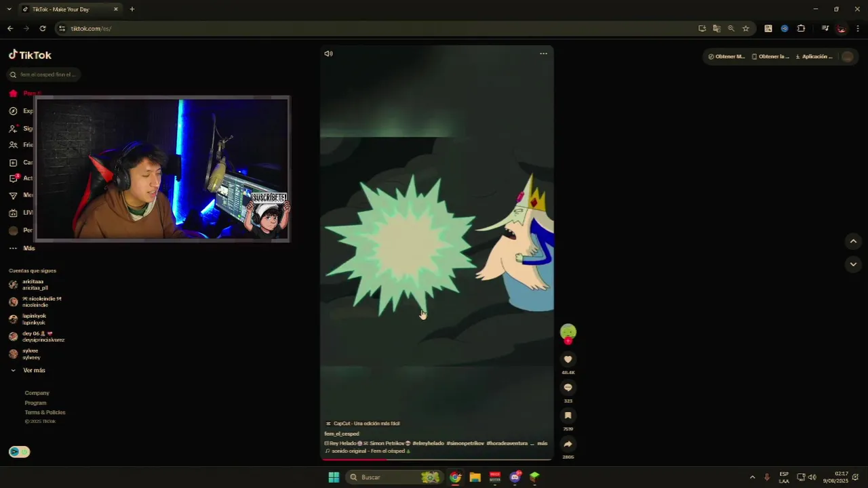
Task: Expand caption with más
Action: point(542,443)
